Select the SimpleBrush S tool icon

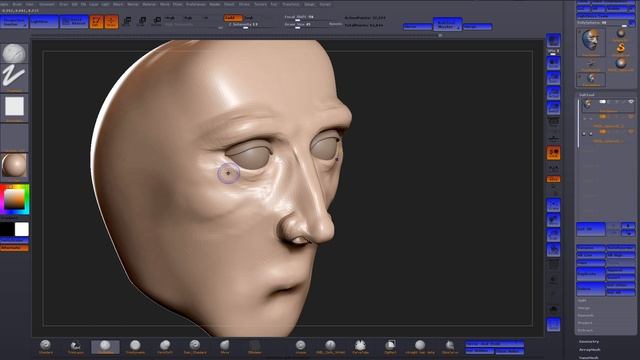point(620,48)
